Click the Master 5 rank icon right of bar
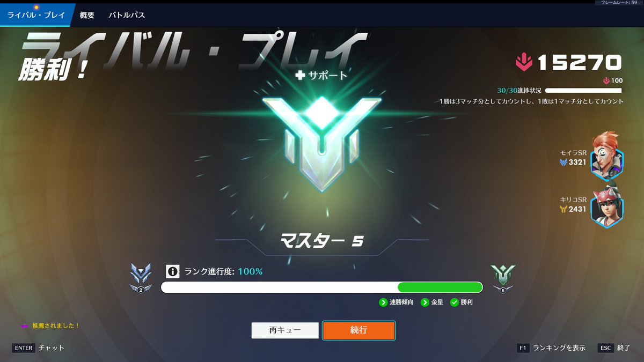 503,278
